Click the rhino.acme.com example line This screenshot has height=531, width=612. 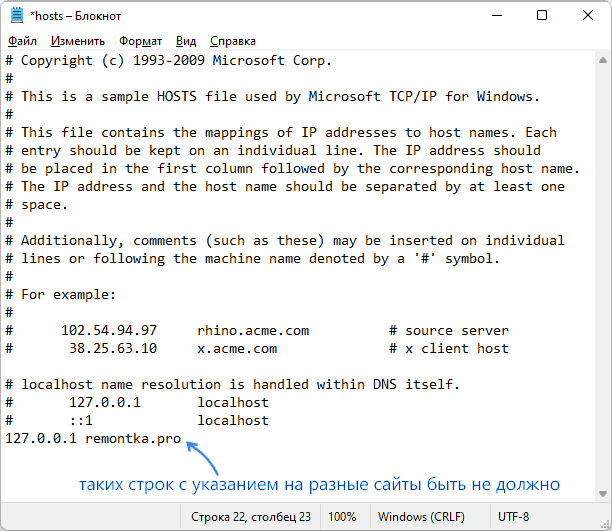pyautogui.click(x=258, y=331)
